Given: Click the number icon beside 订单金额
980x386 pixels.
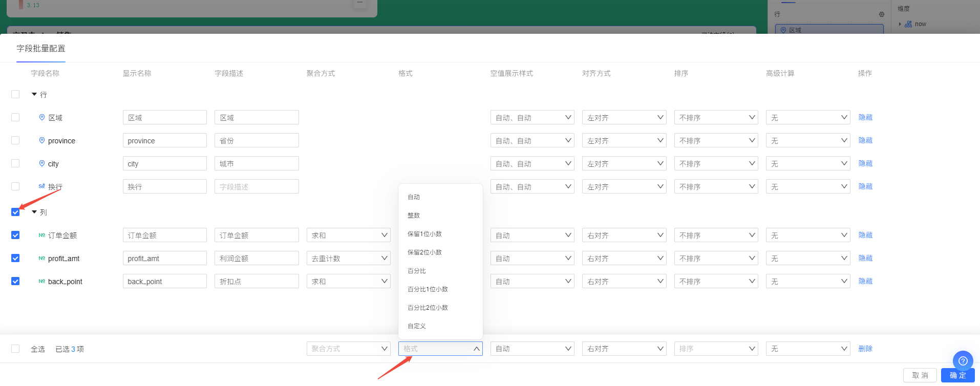Looking at the screenshot, I should click(x=42, y=235).
